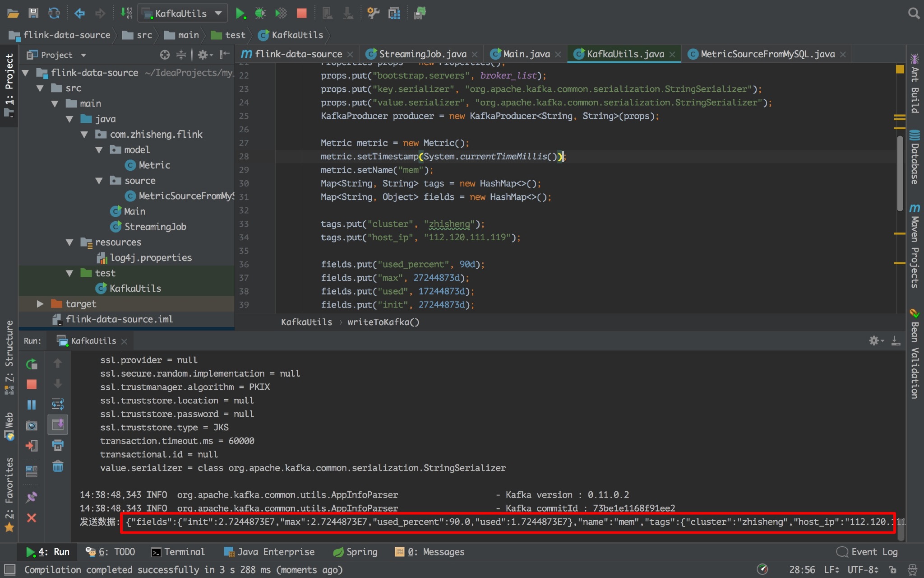
Task: Toggle soft-wrap in the Run console
Action: point(58,404)
